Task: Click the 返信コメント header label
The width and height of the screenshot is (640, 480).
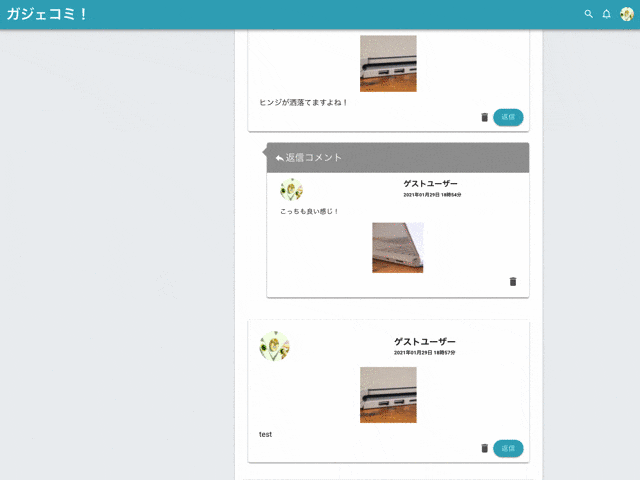Action: point(313,158)
